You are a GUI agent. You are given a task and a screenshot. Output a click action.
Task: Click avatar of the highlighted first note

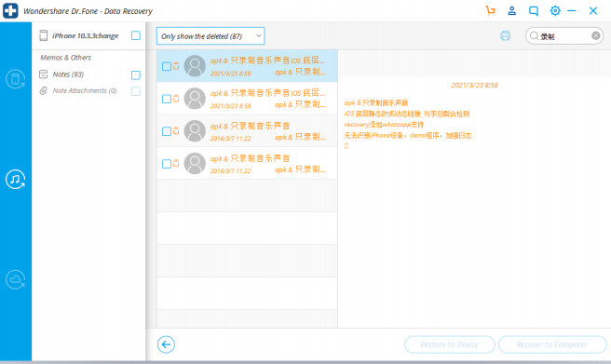(x=195, y=66)
